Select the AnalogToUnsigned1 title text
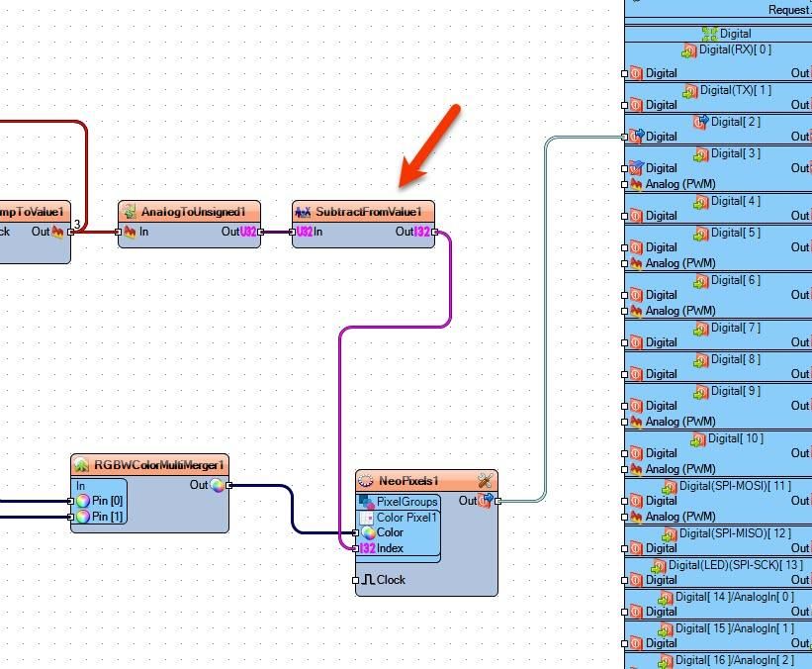 (193, 212)
